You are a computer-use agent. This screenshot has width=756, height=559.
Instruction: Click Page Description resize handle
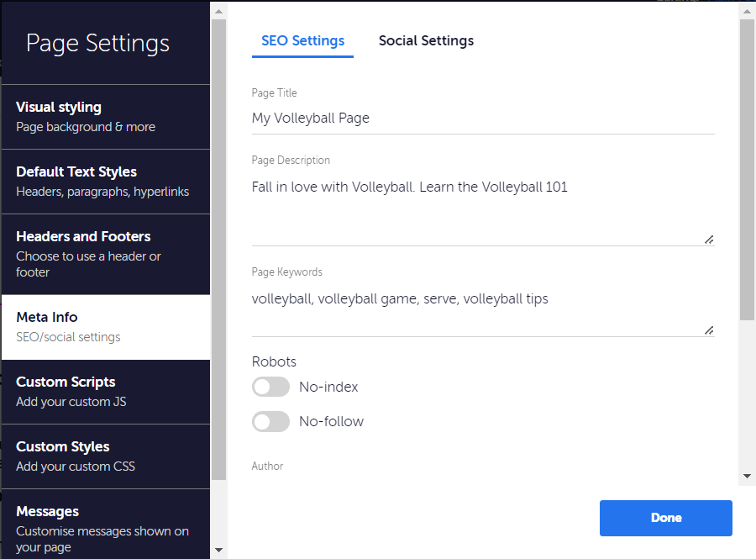point(709,240)
